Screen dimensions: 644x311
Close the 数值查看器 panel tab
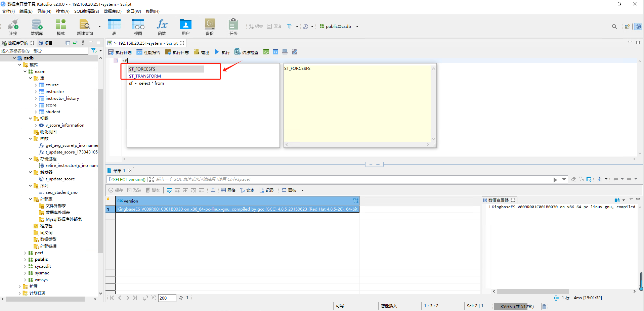click(513, 200)
